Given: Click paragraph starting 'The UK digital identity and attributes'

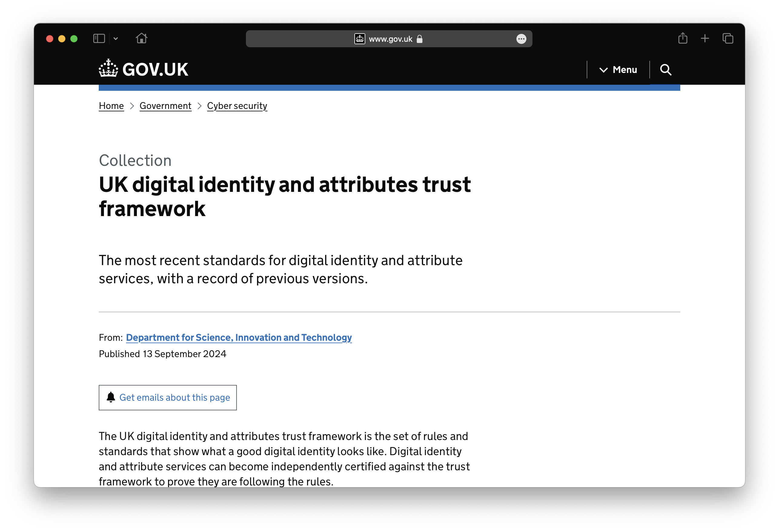Looking at the screenshot, I should [x=284, y=459].
